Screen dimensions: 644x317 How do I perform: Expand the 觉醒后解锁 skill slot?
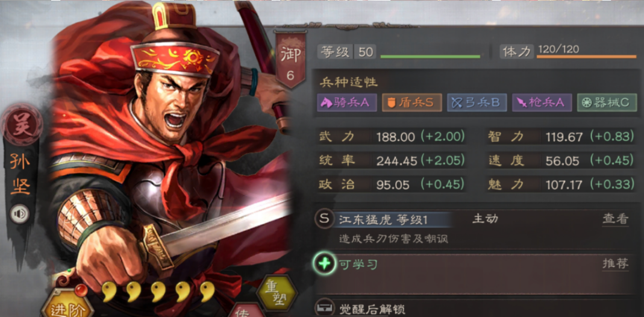(x=475, y=307)
